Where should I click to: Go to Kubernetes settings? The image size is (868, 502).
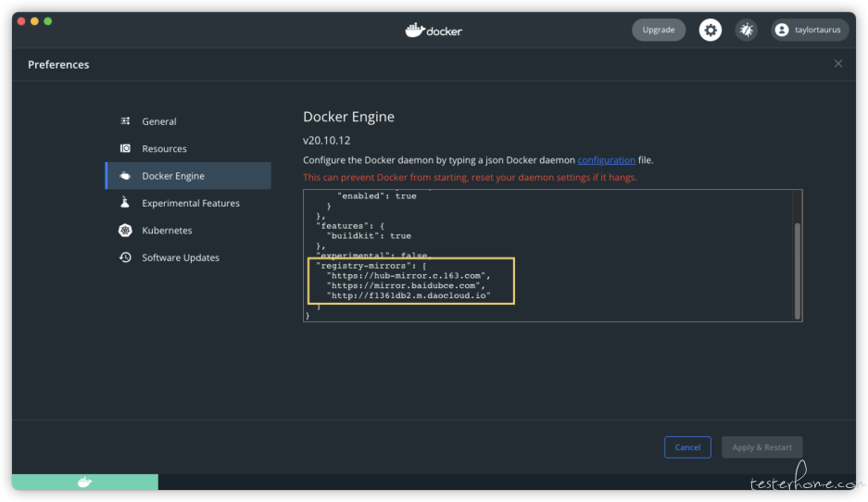click(x=188, y=231)
